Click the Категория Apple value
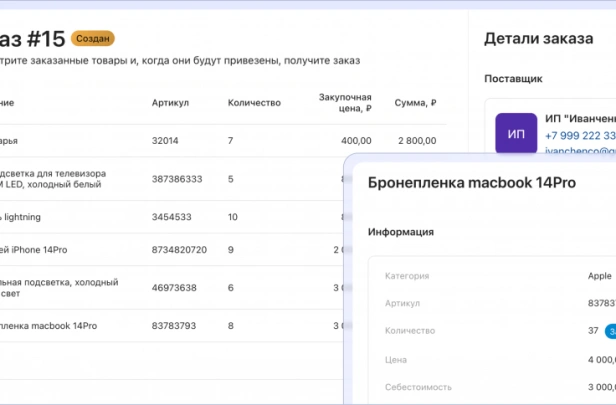The width and height of the screenshot is (616, 405). coord(600,276)
